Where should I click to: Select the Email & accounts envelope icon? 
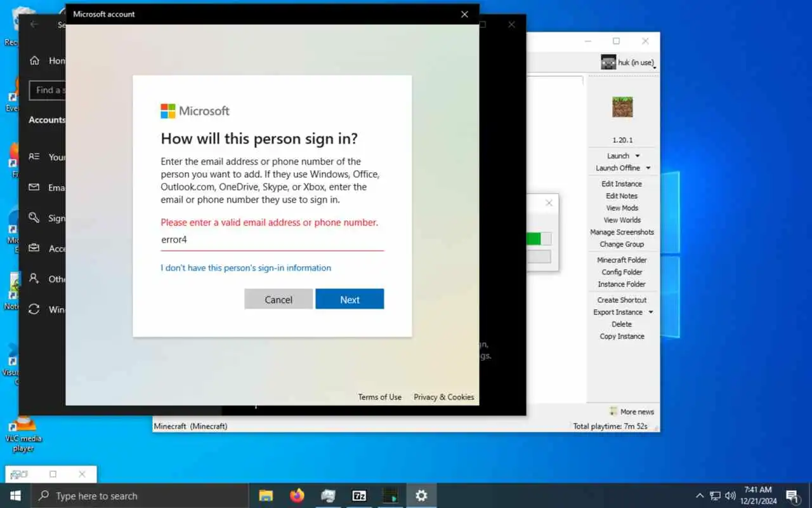tap(34, 187)
